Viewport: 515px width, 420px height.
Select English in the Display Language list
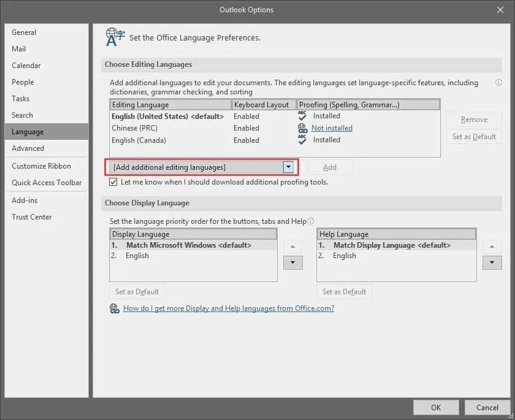[194, 256]
